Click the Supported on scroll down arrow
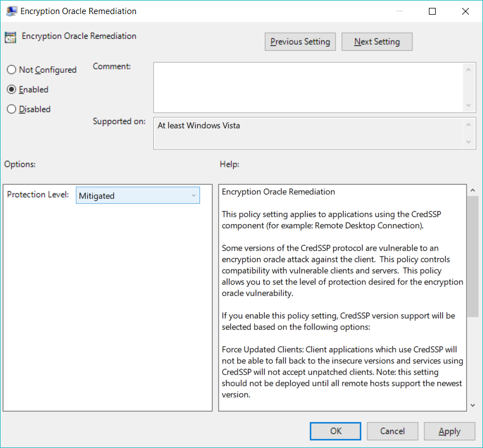 point(468,142)
